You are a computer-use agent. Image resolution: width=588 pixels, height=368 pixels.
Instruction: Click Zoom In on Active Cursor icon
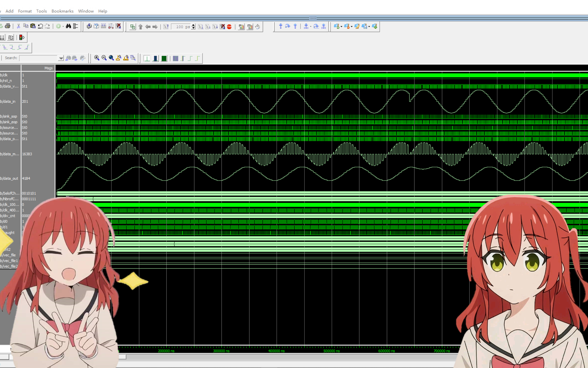tap(119, 58)
